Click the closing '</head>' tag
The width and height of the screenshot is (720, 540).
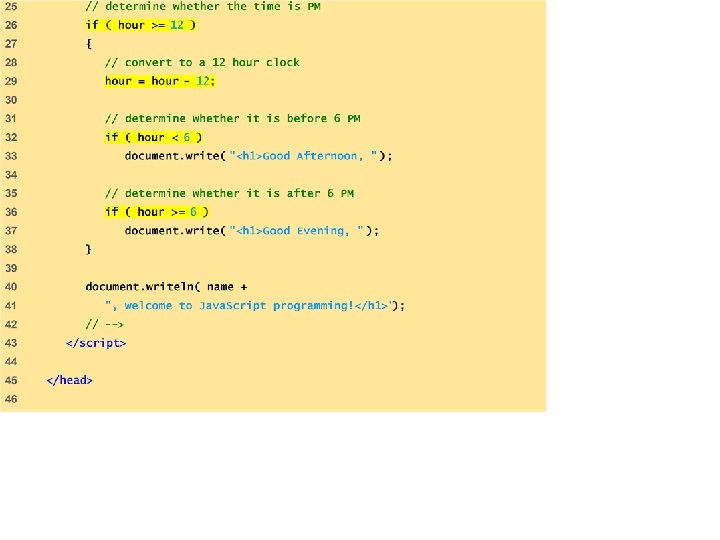(x=69, y=380)
